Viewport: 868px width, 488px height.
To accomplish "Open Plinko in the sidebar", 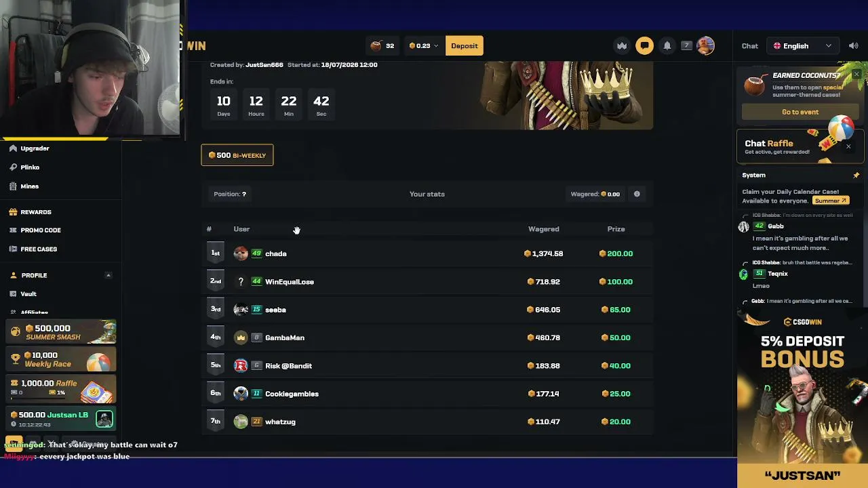I will click(30, 167).
